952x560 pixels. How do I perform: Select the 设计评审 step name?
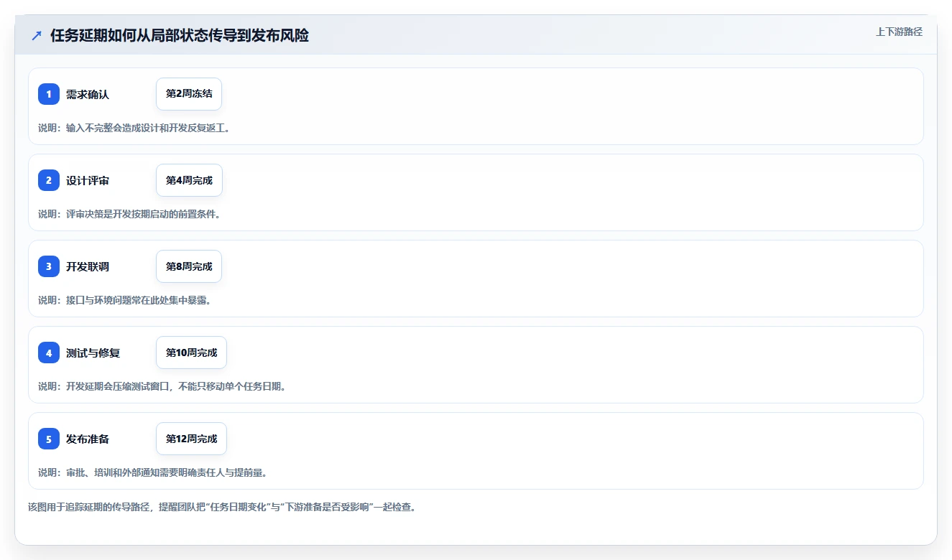click(88, 180)
